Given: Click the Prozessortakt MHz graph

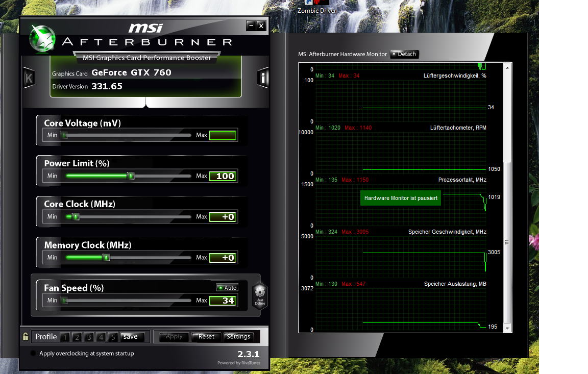Looking at the screenshot, I should click(x=401, y=205).
